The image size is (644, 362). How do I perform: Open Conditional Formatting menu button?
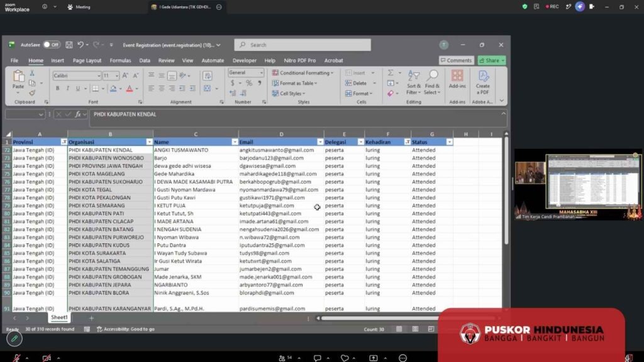click(x=303, y=73)
